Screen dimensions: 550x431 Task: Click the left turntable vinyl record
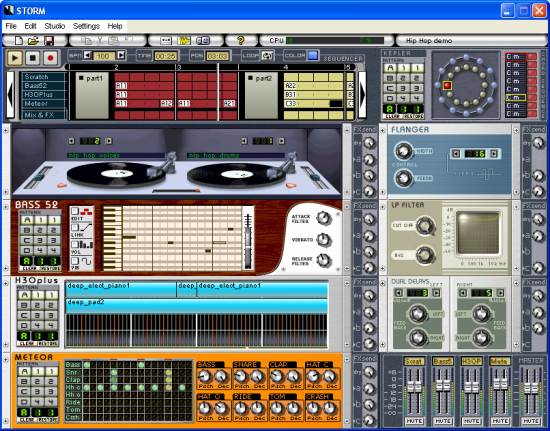pyautogui.click(x=116, y=175)
